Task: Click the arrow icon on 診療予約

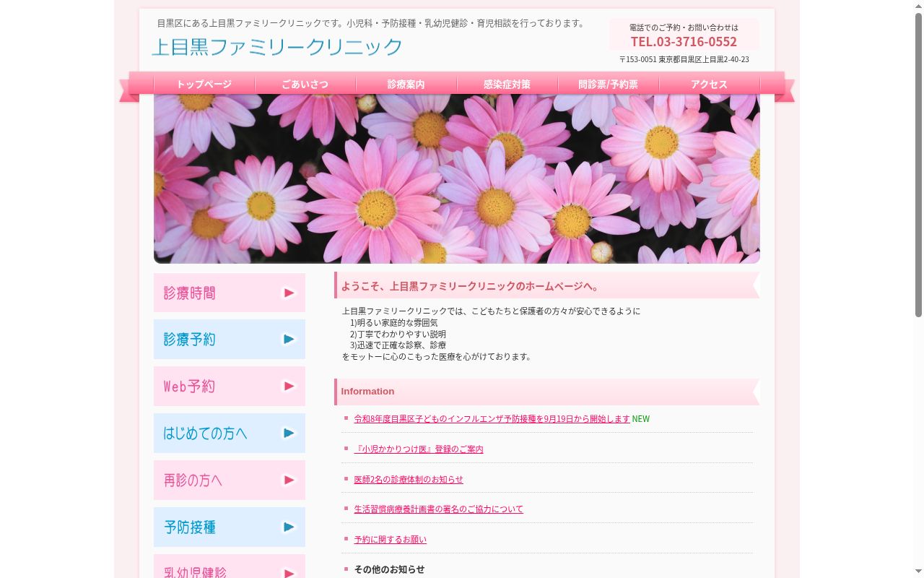Action: coord(289,340)
